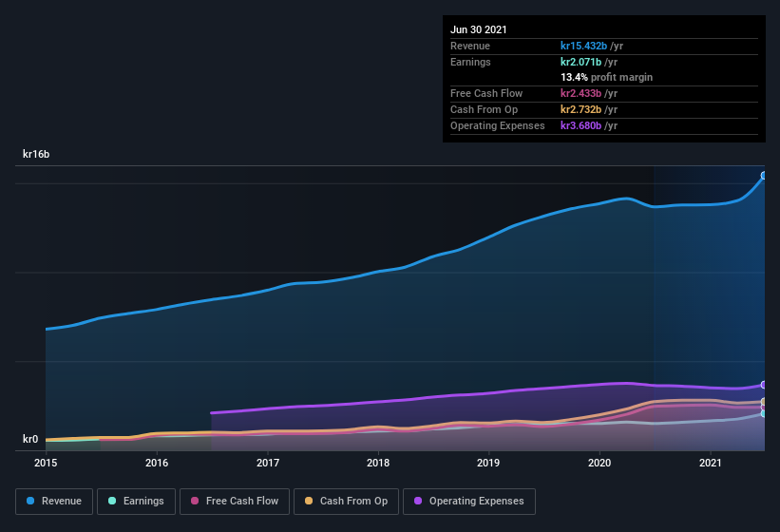780x532 pixels.
Task: Click the kr16b y-axis label
Action: click(36, 154)
